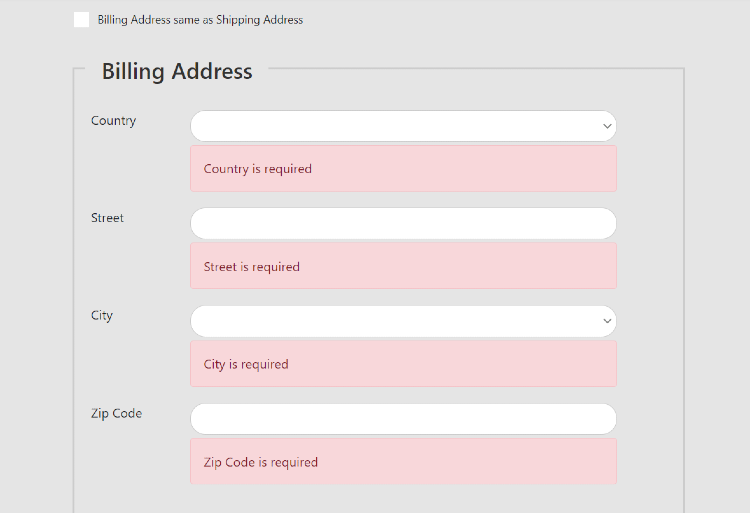Click the City dropdown chevron arrow
Viewport: 750px width, 513px height.
(x=607, y=322)
